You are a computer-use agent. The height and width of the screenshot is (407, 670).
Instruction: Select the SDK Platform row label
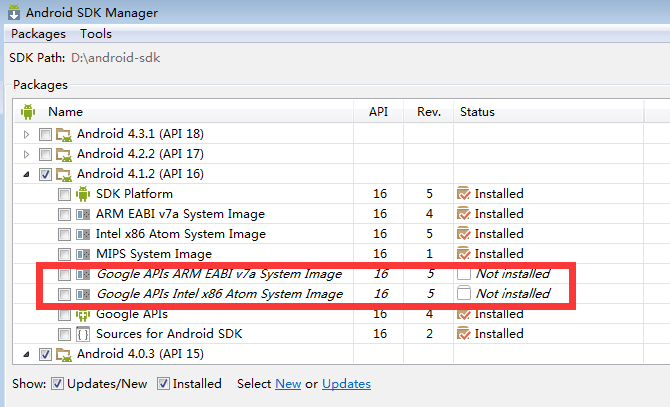coord(134,194)
